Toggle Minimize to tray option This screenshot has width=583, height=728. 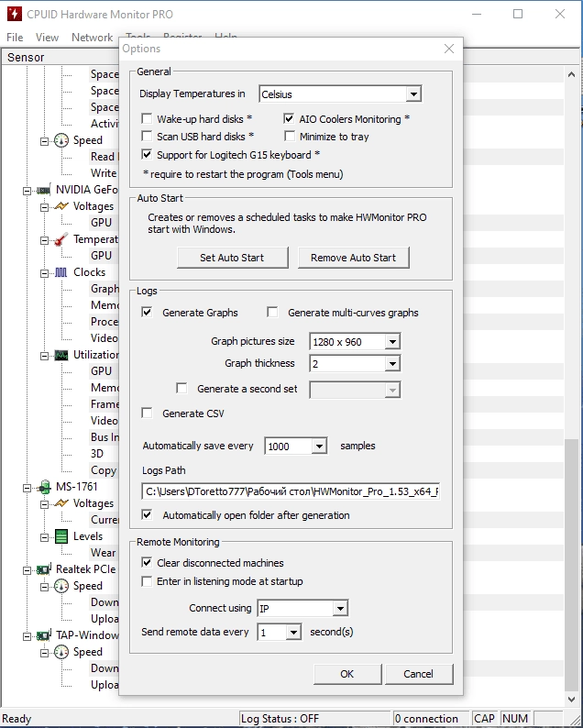[290, 137]
